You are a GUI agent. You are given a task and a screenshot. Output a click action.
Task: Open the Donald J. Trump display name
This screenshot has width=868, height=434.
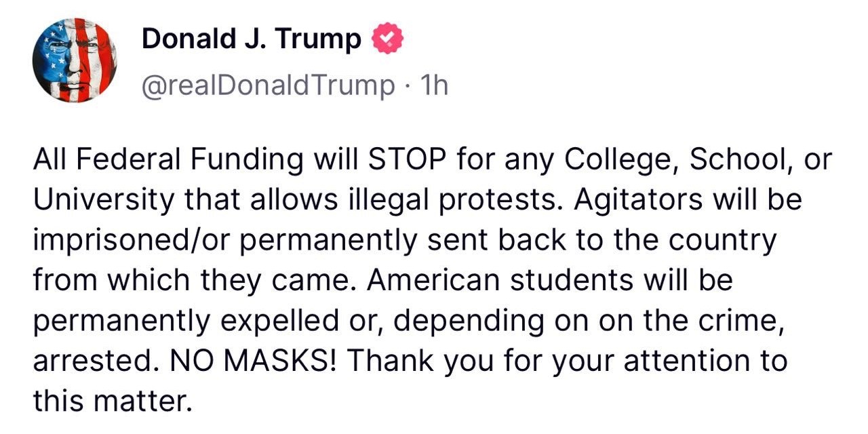pyautogui.click(x=251, y=40)
